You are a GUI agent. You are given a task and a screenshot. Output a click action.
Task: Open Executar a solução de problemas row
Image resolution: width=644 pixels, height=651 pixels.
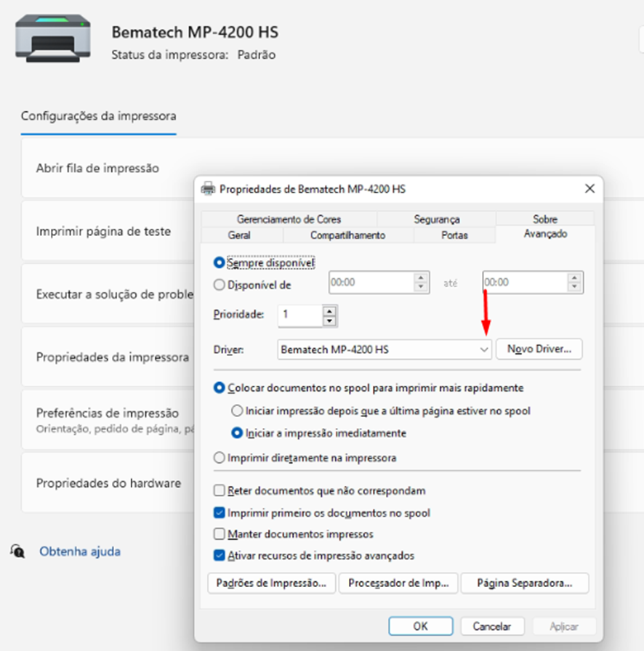click(108, 294)
